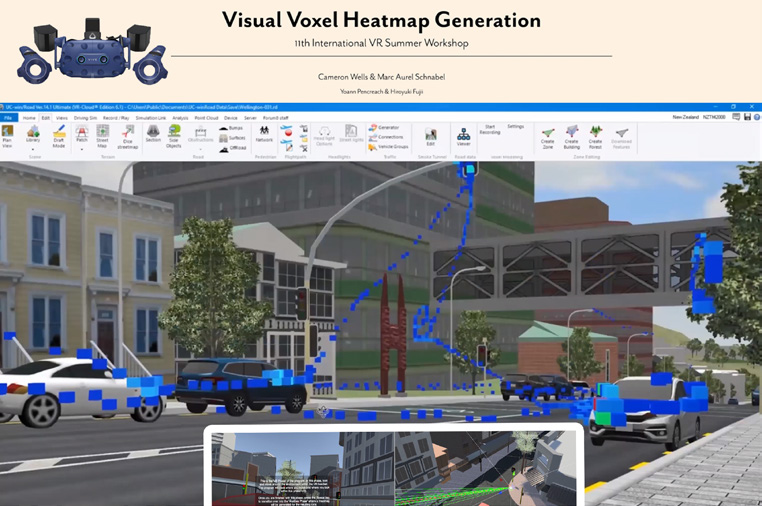
Task: Click the New Zealand region label
Action: tap(686, 117)
